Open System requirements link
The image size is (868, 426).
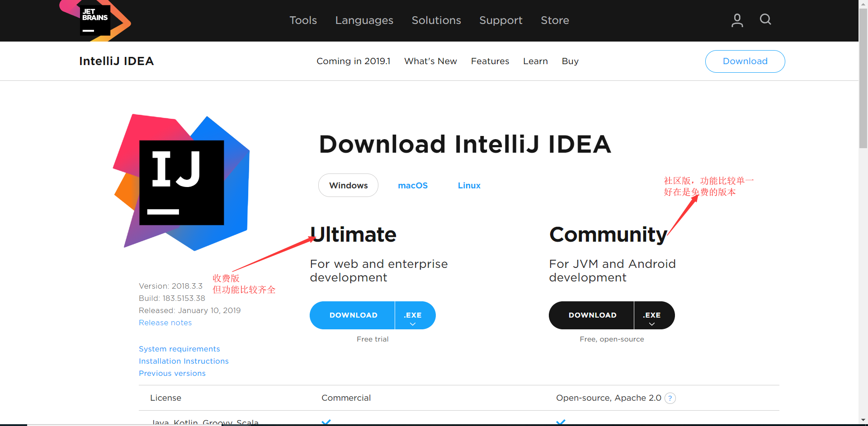[x=179, y=349]
